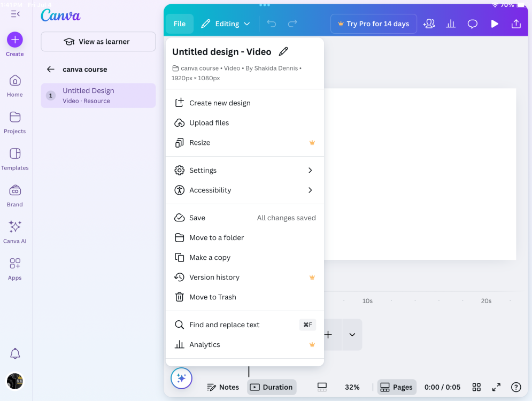Choose Move to Trash from File menu
This screenshot has width=532, height=401.
tap(212, 297)
